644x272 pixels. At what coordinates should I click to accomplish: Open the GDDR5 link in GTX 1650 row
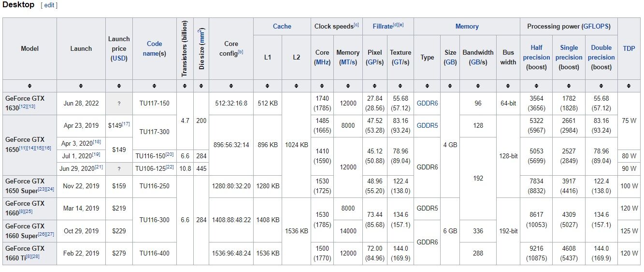click(x=427, y=125)
